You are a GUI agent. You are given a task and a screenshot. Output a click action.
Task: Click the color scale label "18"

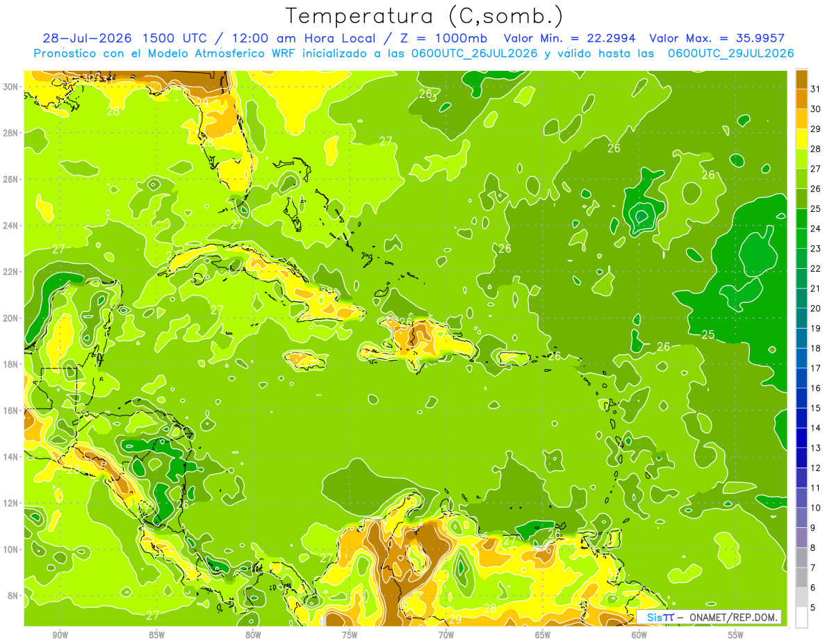click(x=816, y=348)
